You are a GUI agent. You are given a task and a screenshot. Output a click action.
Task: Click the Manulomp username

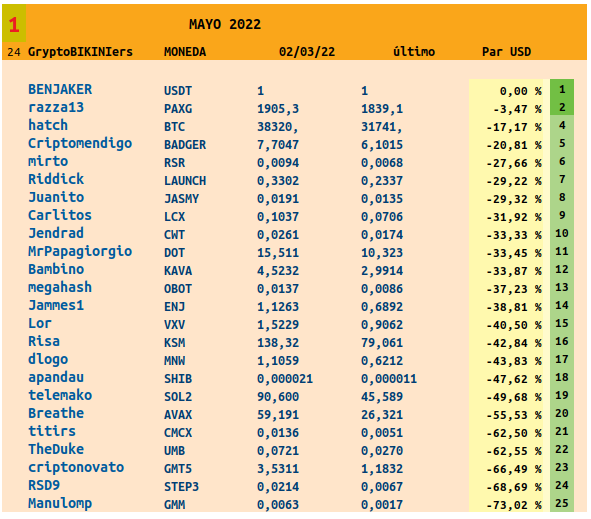click(x=60, y=504)
